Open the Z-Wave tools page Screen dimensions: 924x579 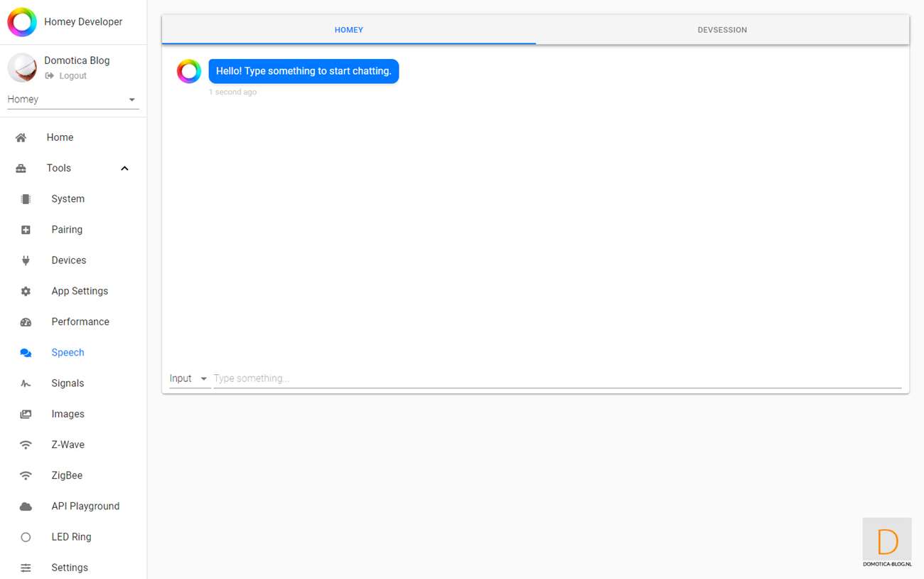coord(68,445)
